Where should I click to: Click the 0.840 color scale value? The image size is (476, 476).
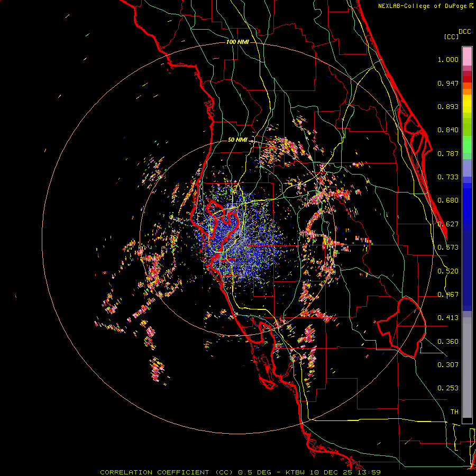pyautogui.click(x=448, y=130)
